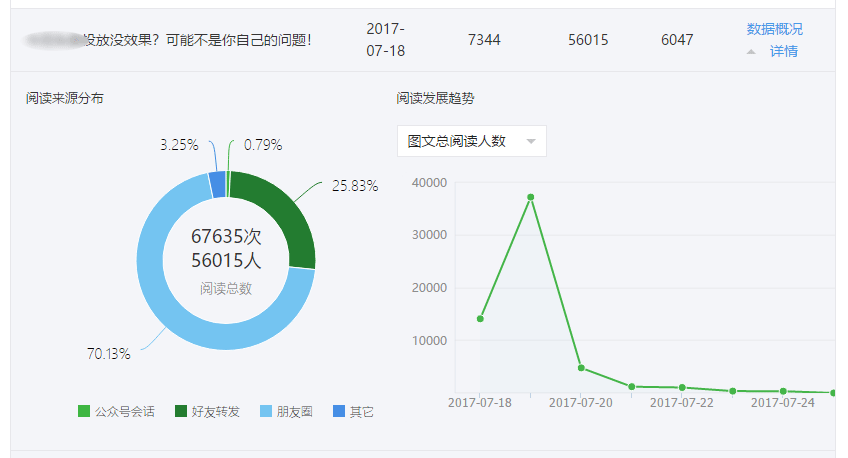The width and height of the screenshot is (848, 458).
Task: Toggle the 公众号会话 legend item
Action: tap(116, 412)
